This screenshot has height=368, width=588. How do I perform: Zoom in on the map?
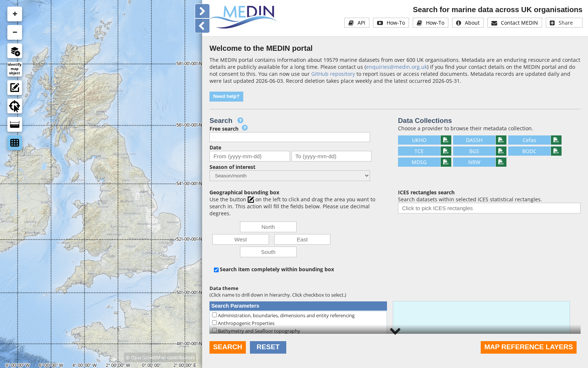click(x=15, y=14)
